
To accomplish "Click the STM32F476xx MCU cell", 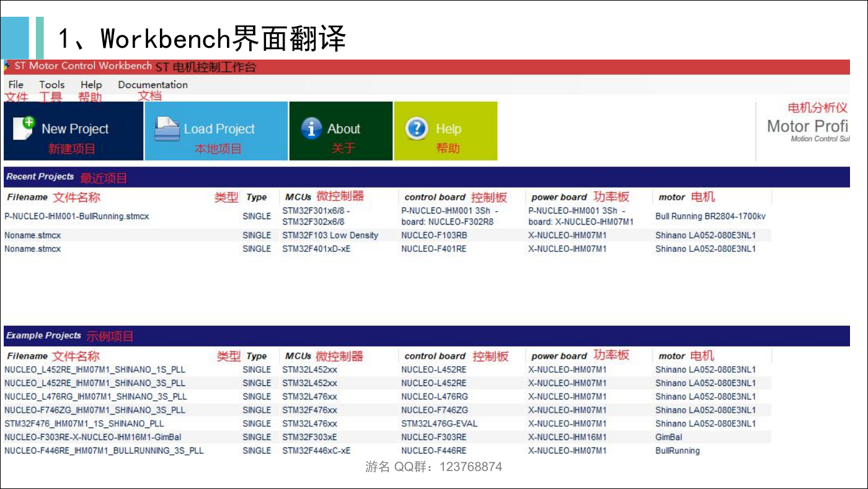I will coord(309,410).
